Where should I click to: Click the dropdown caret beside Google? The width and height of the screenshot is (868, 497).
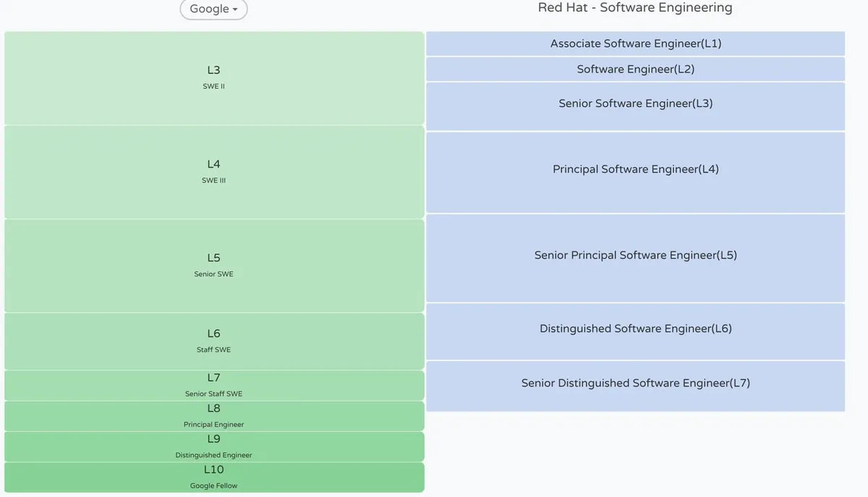click(235, 10)
